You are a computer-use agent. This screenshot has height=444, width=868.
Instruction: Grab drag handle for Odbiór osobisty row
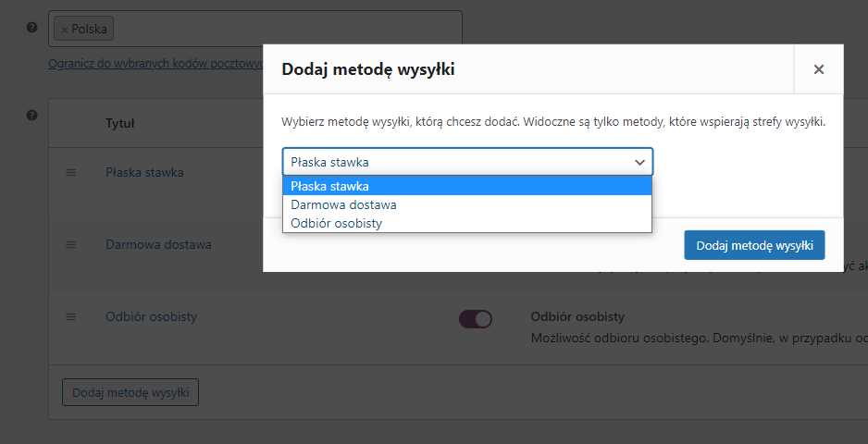point(71,316)
